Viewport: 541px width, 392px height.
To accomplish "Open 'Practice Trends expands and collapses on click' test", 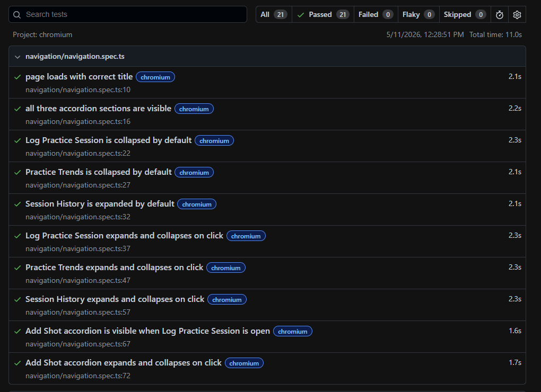I will [114, 268].
